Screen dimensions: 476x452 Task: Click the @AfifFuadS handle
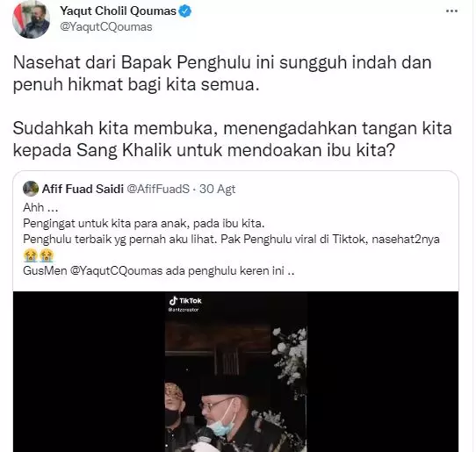[x=158, y=189]
